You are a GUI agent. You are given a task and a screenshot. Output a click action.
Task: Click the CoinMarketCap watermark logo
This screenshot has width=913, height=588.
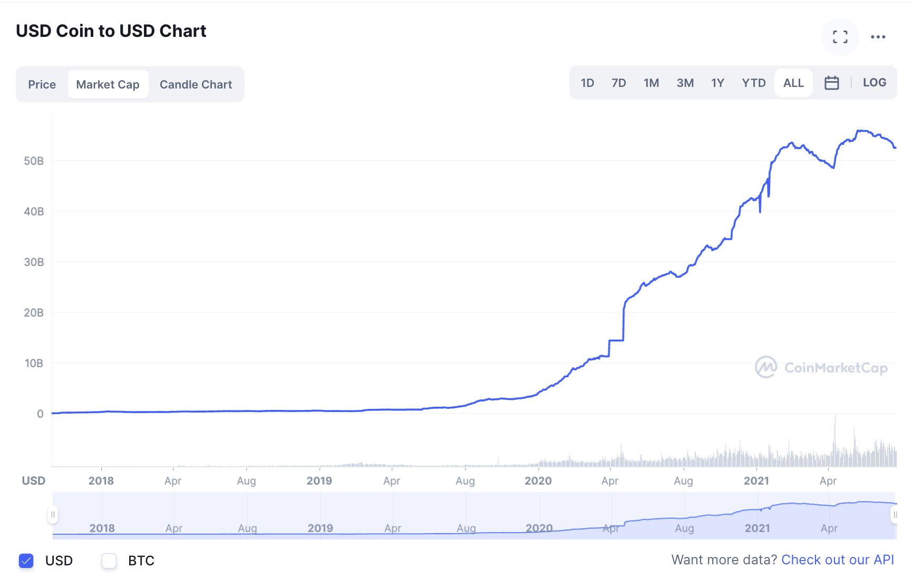(820, 368)
